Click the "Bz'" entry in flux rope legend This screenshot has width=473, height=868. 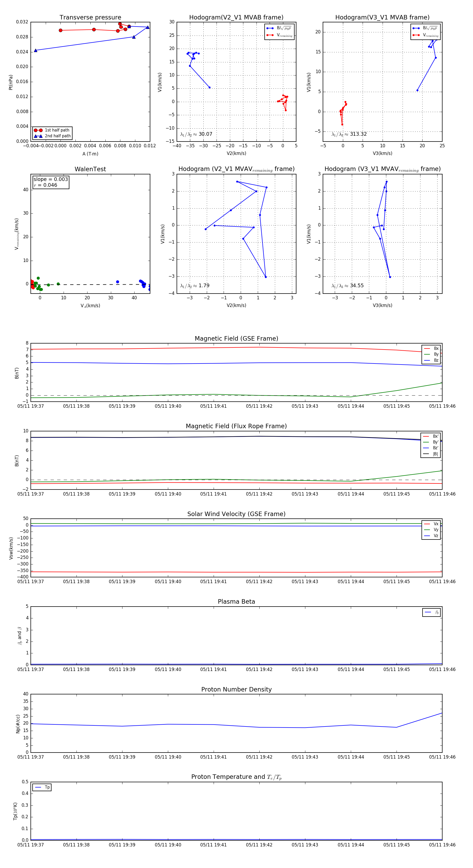(431, 448)
